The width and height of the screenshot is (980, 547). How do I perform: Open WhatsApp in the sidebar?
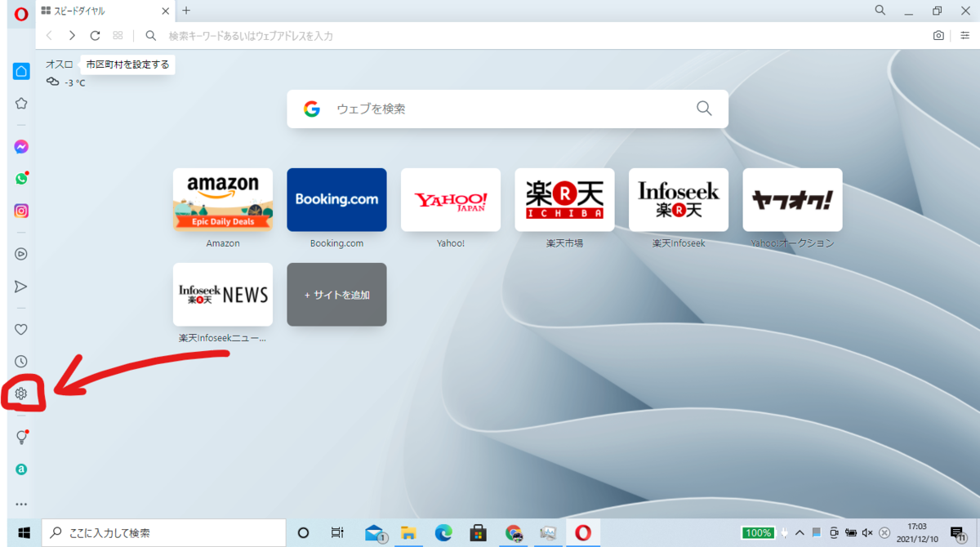pos(21,179)
